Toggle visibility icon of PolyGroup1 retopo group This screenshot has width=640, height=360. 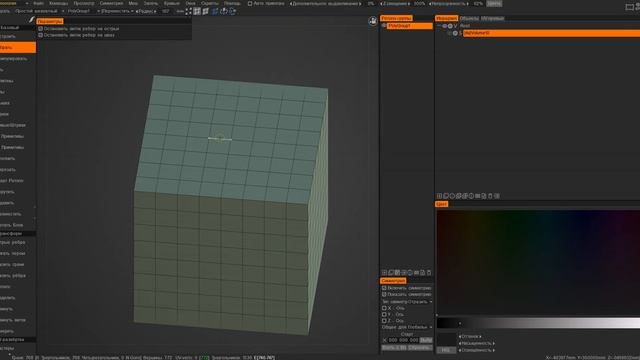(384, 26)
